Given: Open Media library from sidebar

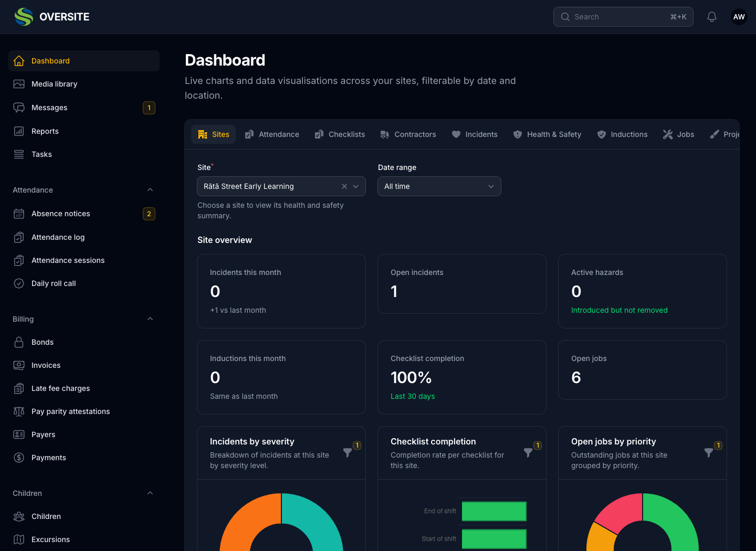Looking at the screenshot, I should pos(84,84).
